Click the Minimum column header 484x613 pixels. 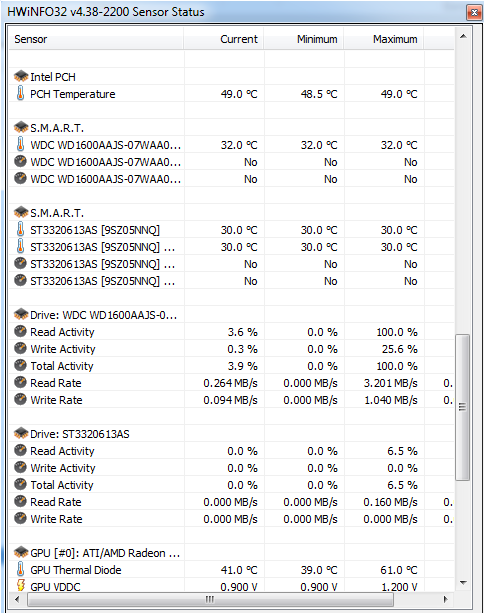coord(304,39)
